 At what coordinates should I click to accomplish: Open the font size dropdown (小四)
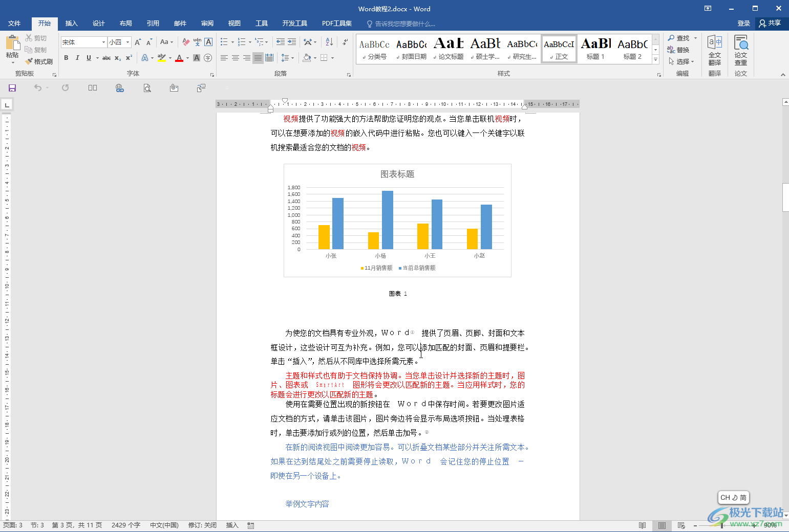click(x=128, y=42)
